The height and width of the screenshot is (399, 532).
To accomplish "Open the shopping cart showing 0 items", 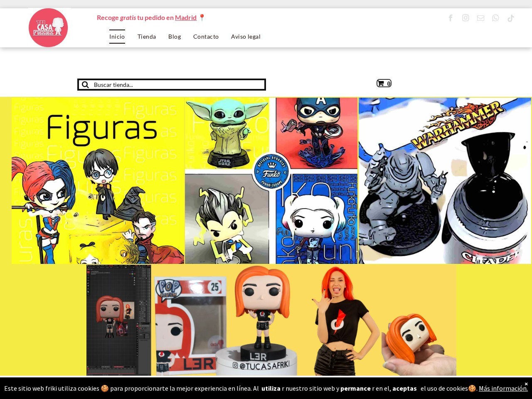I will coord(383,83).
